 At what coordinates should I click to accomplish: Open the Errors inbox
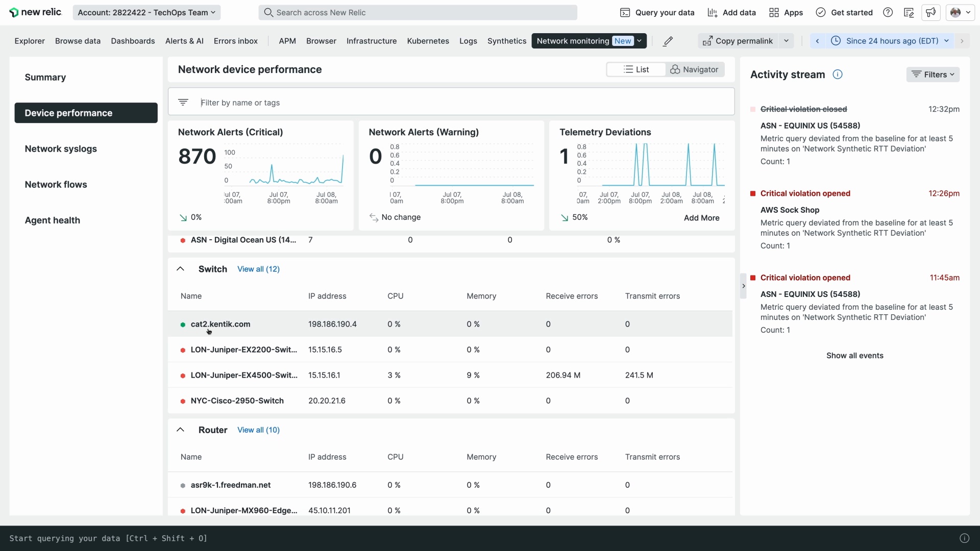[x=236, y=41]
